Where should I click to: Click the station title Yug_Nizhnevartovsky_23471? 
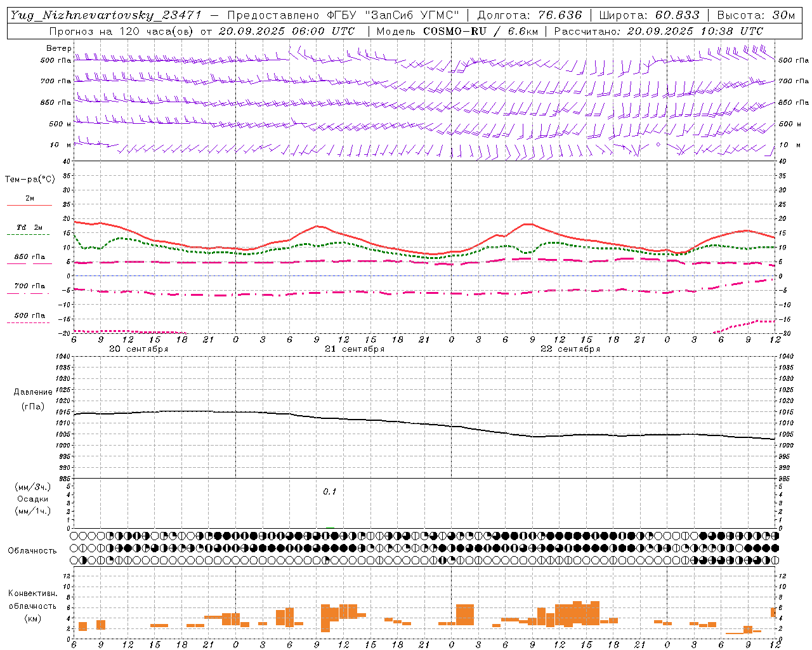[x=105, y=15]
